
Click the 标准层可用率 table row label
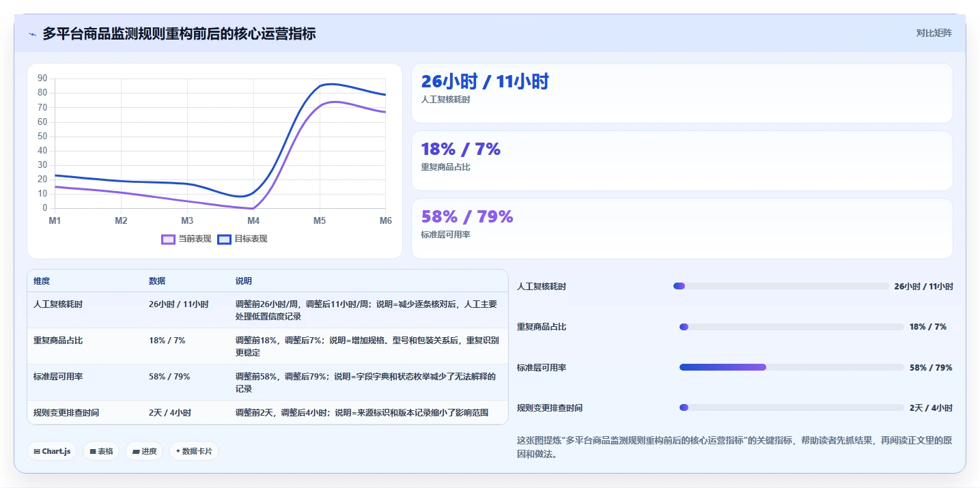pos(58,376)
